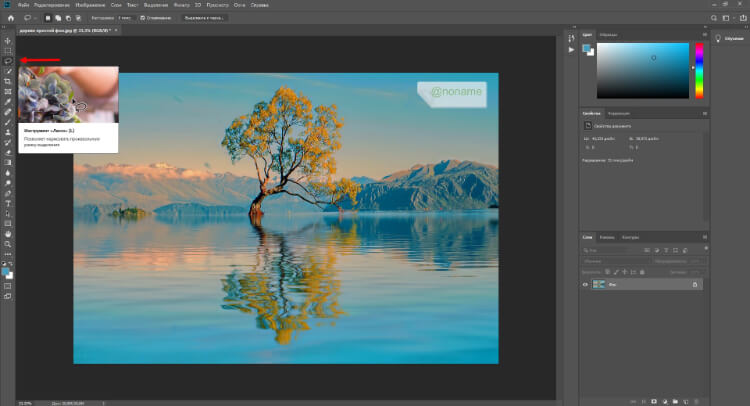The width and height of the screenshot is (750, 406).
Task: Toggle Quick Mask mode in toolbar
Action: tap(8, 286)
